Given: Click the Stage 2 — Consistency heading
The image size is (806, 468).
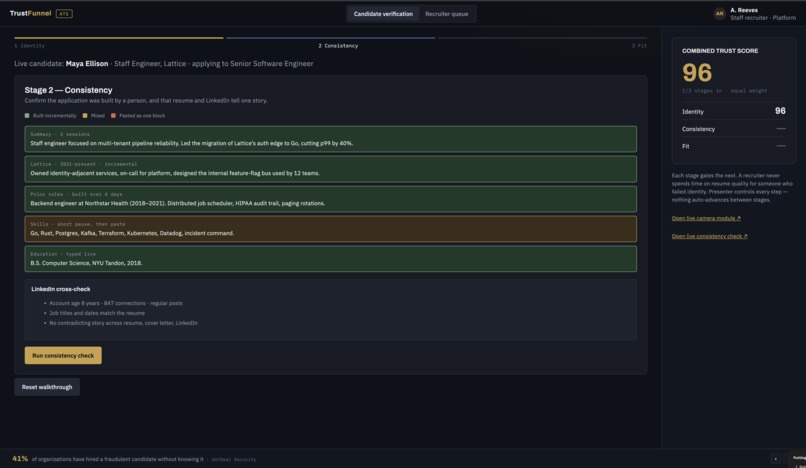Looking at the screenshot, I should (x=68, y=90).
